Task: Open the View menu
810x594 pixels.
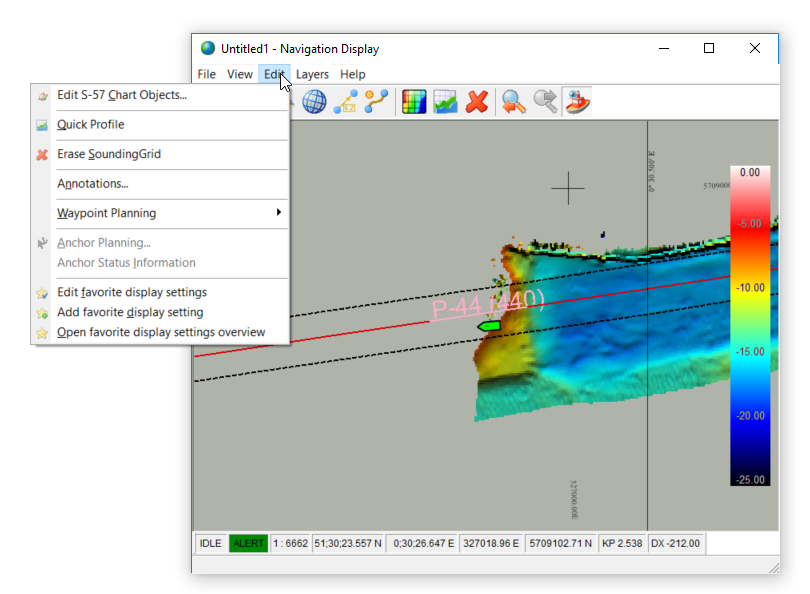Action: coord(240,74)
